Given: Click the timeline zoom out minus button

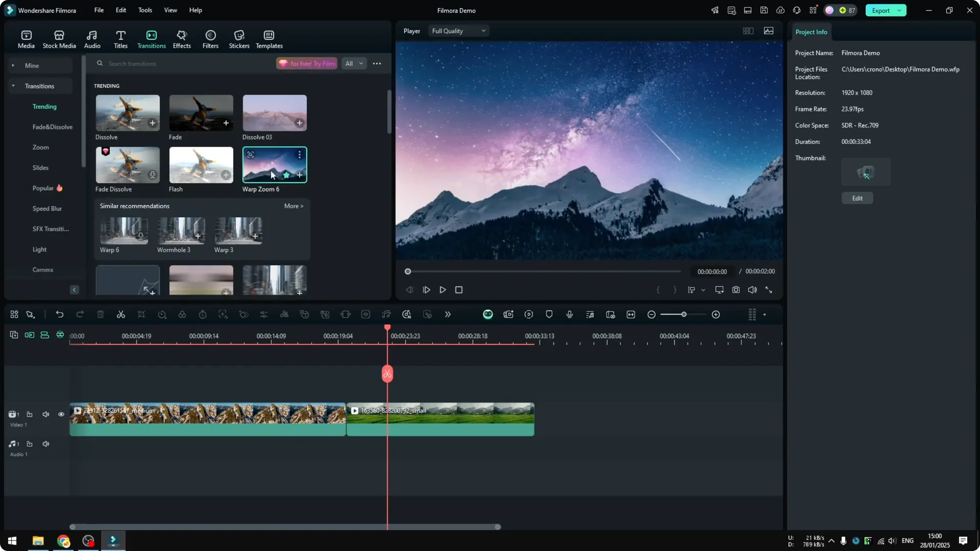Looking at the screenshot, I should (x=651, y=315).
